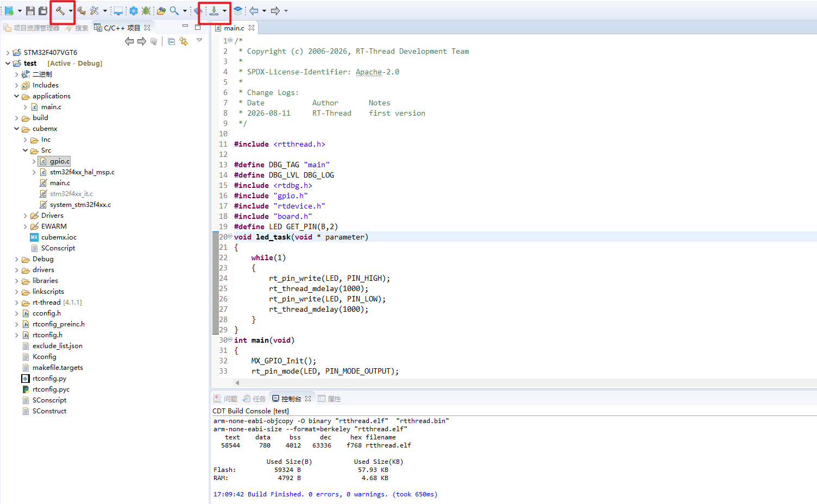817x504 pixels.
Task: Open RT-Thread Settings blue gear icon
Action: coord(133,11)
